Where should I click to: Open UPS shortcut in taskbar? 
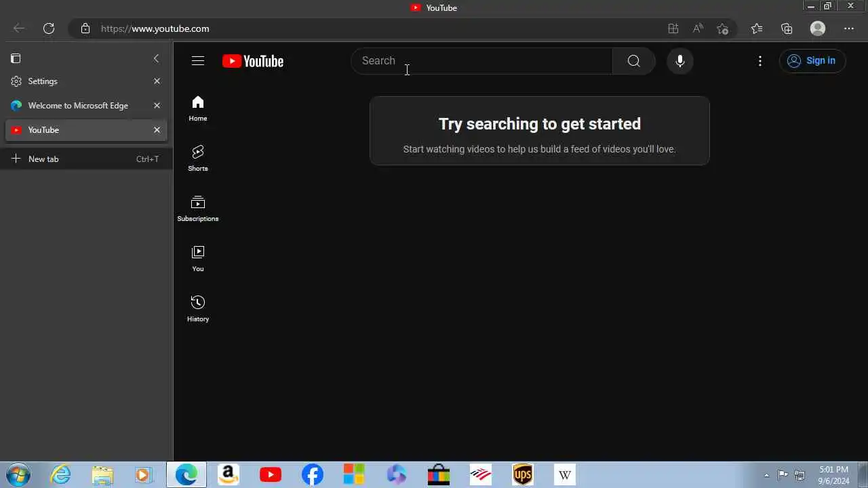click(x=523, y=474)
